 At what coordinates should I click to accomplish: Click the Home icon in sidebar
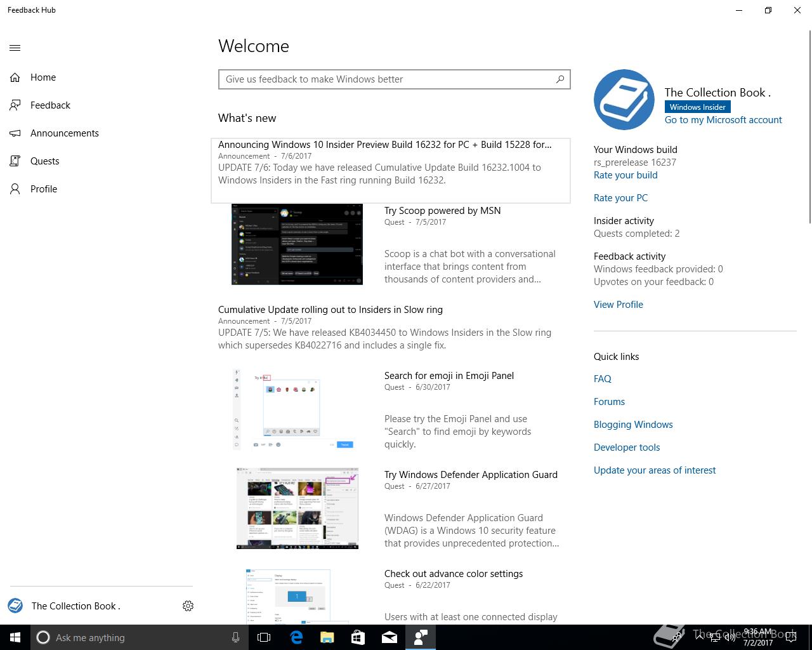point(15,77)
